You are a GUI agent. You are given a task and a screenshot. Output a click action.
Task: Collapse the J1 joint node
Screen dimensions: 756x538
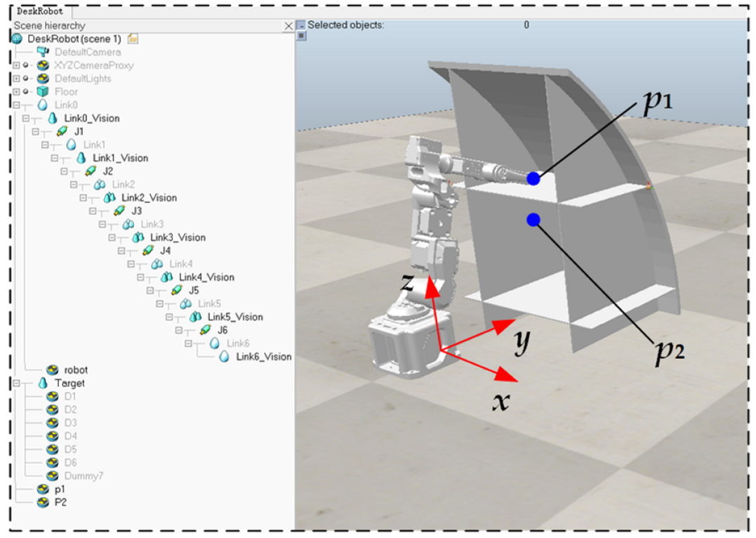(35, 131)
